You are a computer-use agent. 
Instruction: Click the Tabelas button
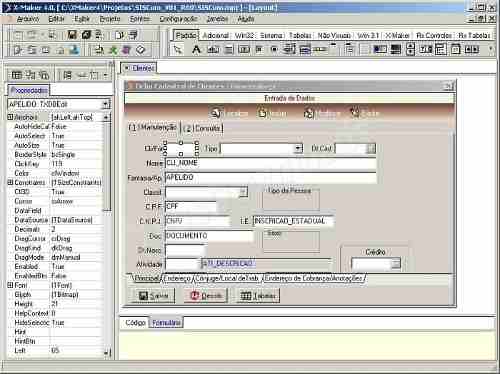(x=258, y=296)
